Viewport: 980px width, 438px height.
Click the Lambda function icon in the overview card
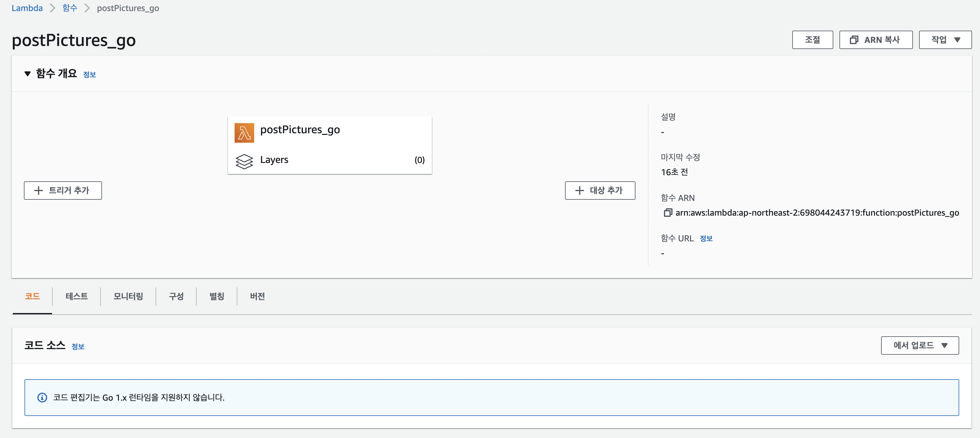[x=244, y=133]
